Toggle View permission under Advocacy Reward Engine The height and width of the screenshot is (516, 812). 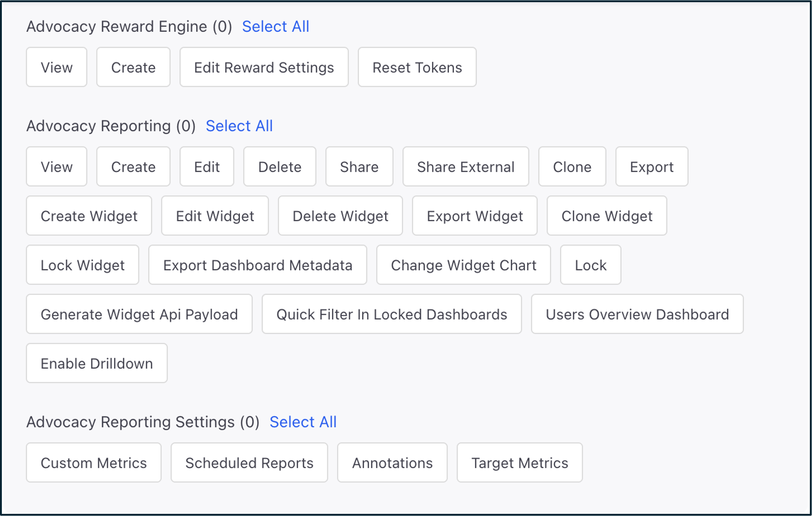[x=57, y=67]
